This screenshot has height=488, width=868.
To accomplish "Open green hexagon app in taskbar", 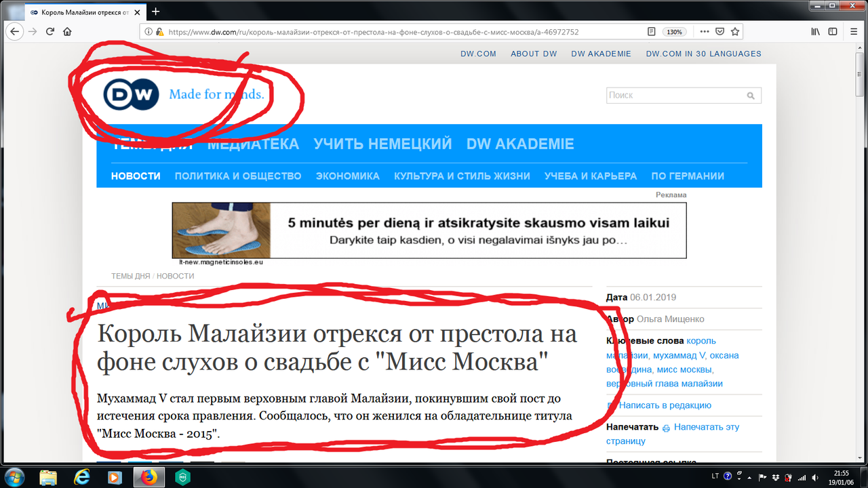I will (x=182, y=476).
